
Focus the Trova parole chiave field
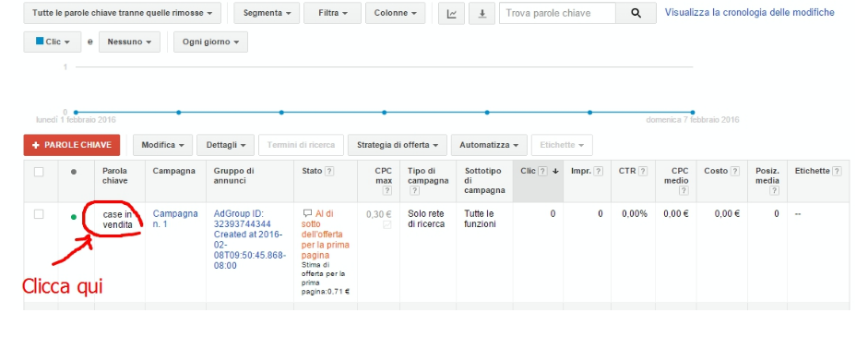pyautogui.click(x=557, y=13)
